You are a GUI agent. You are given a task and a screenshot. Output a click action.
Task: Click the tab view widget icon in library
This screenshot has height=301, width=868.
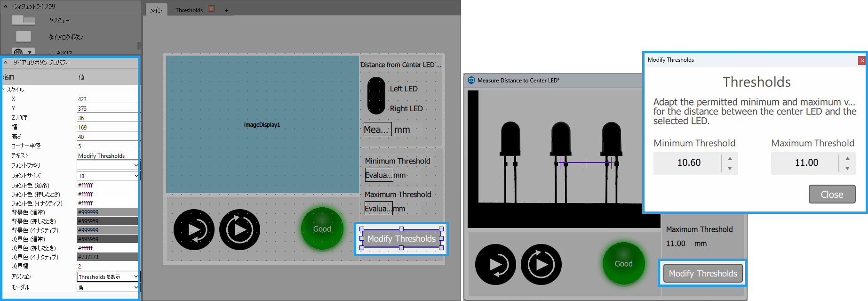23,20
